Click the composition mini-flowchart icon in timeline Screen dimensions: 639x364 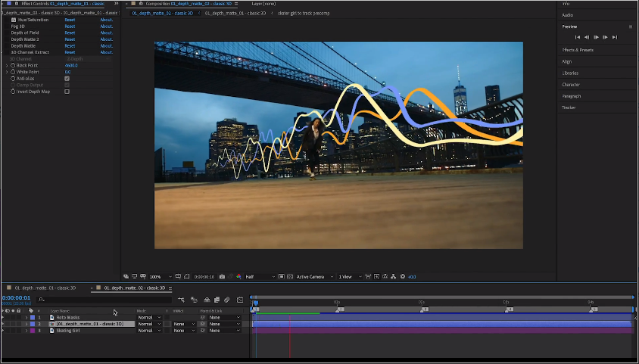point(182,300)
